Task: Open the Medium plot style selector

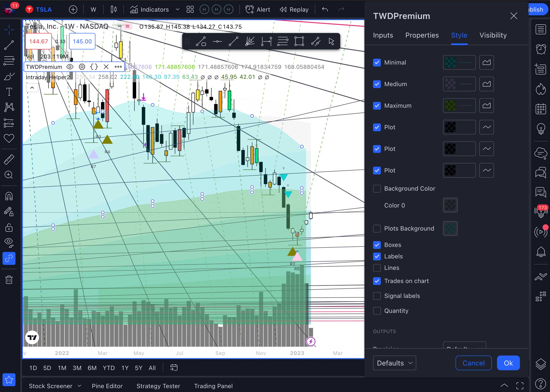Action: [486, 84]
